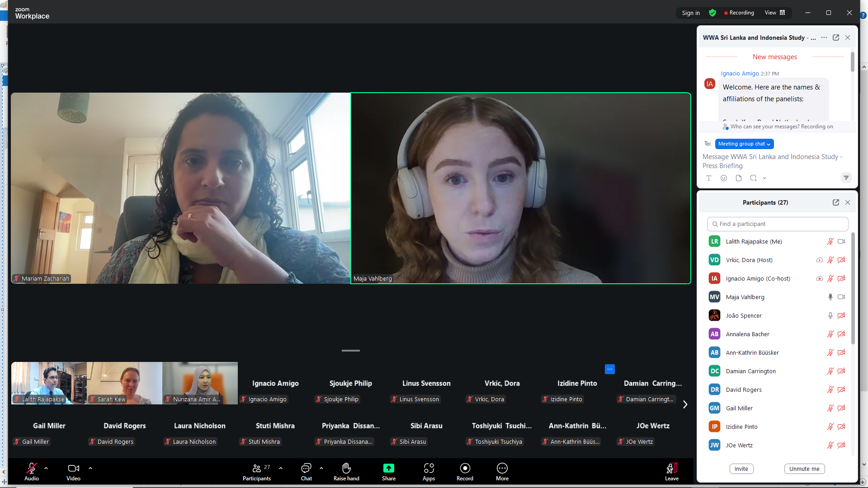Toggle the Audio mute microphone button
This screenshot has width=868, height=488.
(x=31, y=468)
